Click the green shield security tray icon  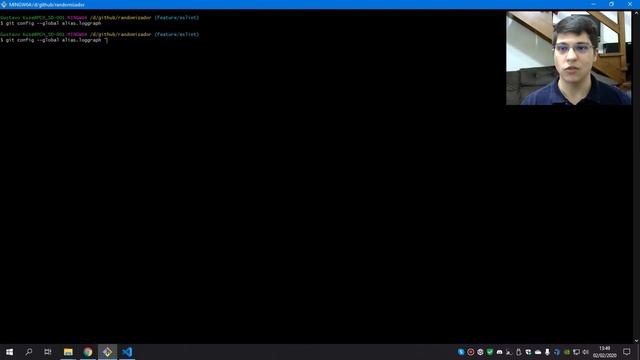coord(490,352)
